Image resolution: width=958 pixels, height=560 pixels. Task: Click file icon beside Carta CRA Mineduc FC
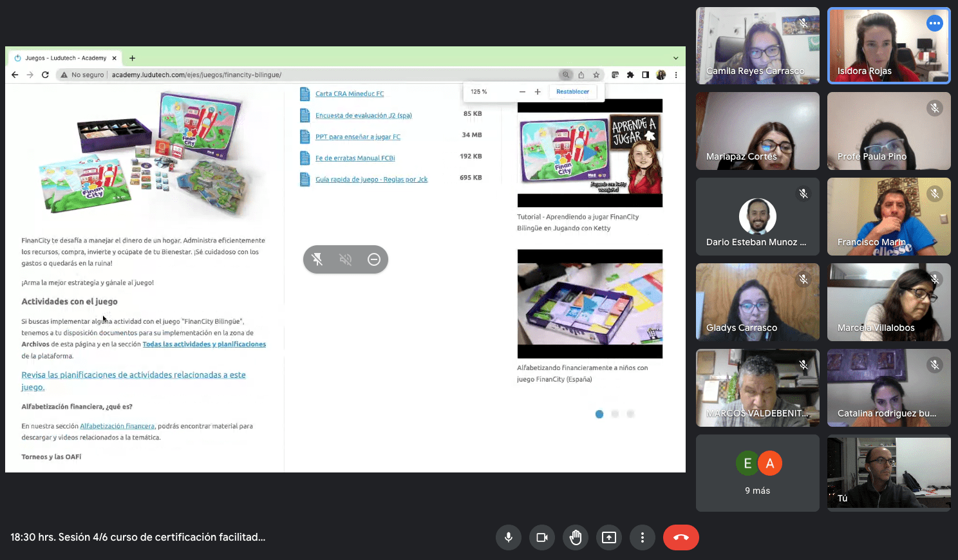[305, 94]
